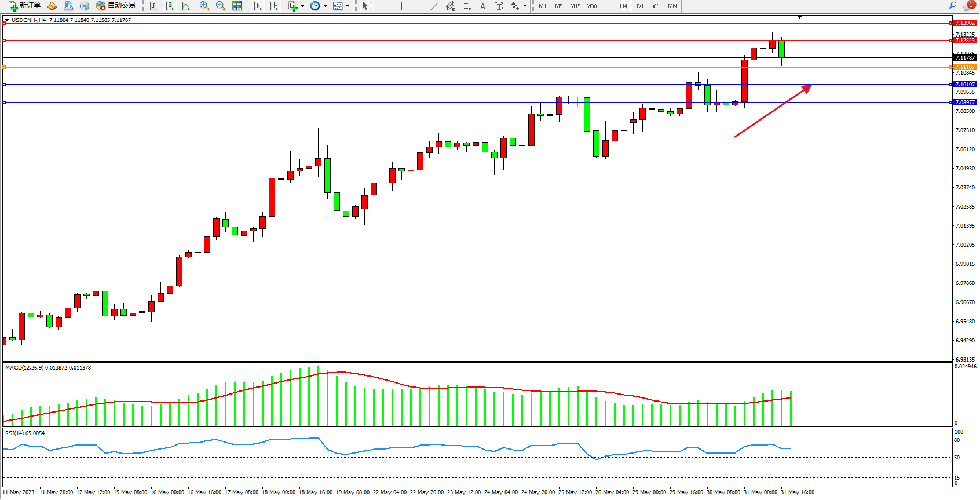
Task: Click the zoom out magnifier icon
Action: point(221,6)
